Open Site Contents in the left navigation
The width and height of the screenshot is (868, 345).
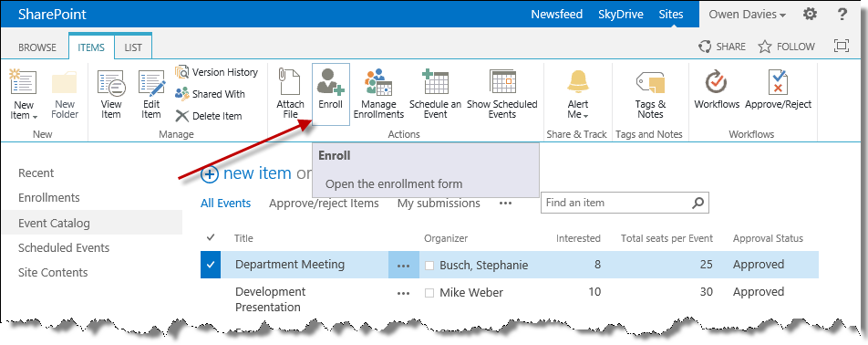pyautogui.click(x=53, y=273)
